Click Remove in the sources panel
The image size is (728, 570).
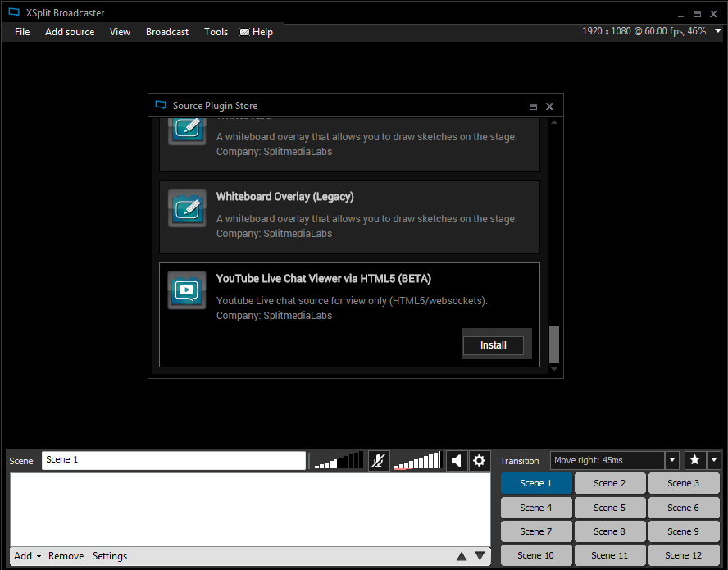click(66, 556)
